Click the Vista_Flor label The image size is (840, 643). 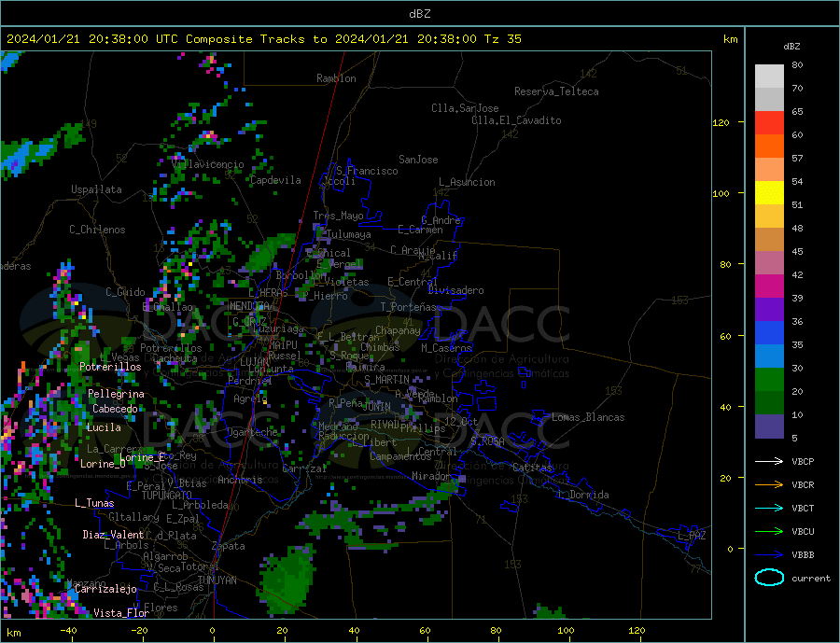121,613
